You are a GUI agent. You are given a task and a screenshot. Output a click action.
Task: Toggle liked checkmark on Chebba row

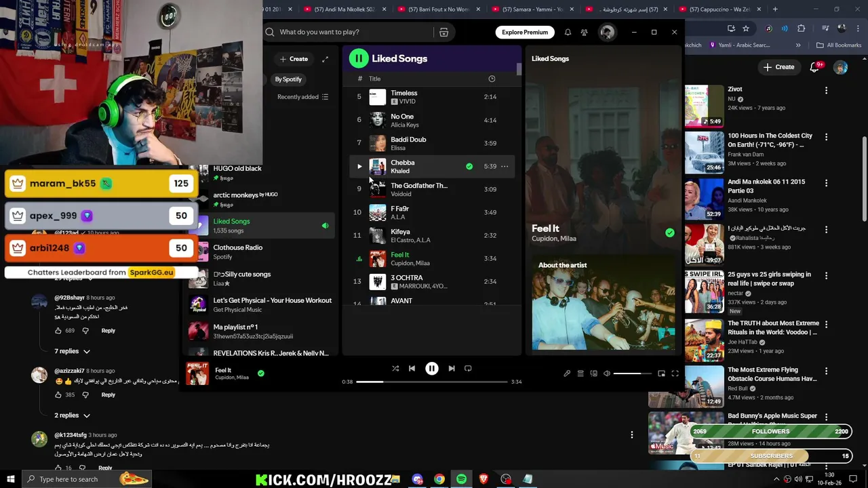click(469, 166)
